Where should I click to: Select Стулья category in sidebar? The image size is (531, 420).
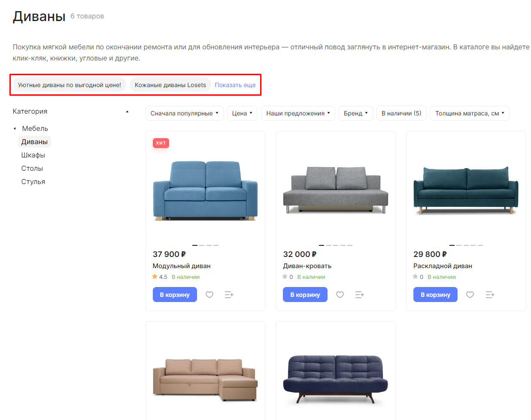33,182
